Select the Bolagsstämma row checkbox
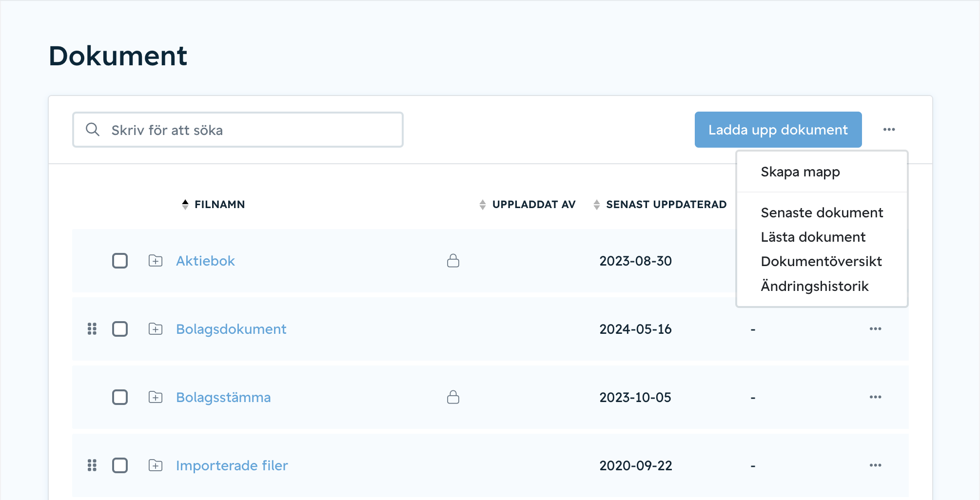Screen dimensions: 980x500 coord(120,397)
